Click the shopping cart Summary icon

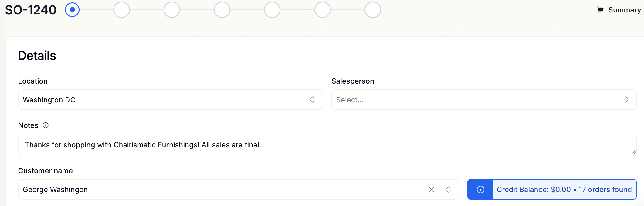(x=600, y=10)
